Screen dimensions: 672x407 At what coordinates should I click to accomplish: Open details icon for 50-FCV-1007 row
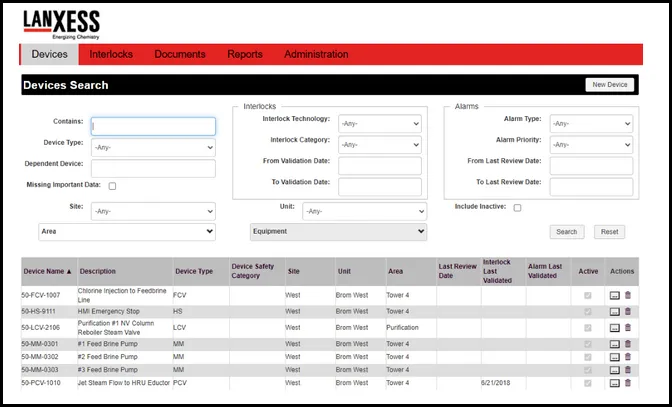point(615,296)
